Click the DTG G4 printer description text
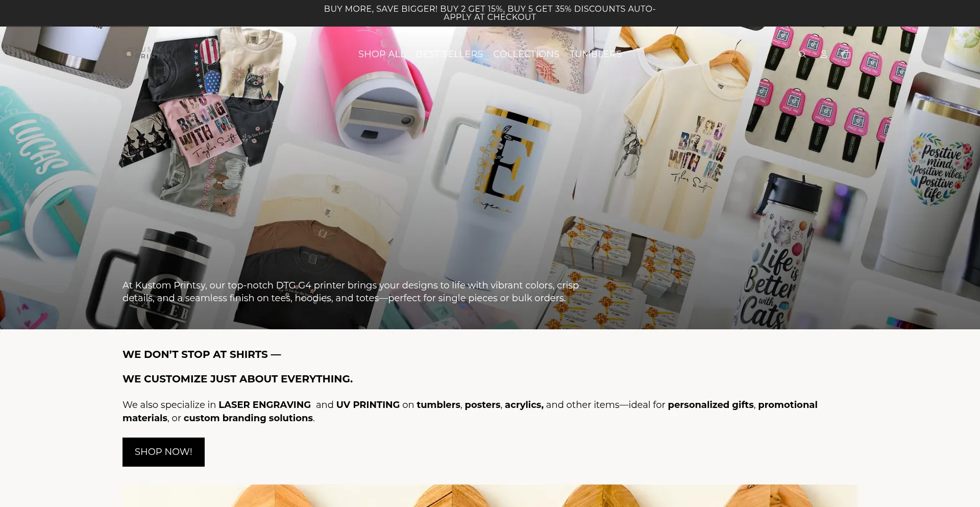This screenshot has width=980, height=507. pos(351,292)
